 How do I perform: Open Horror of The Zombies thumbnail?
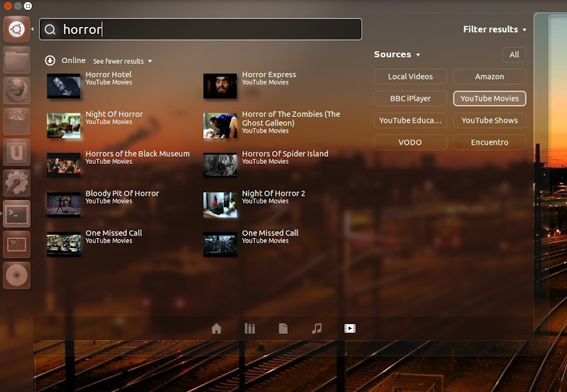[220, 125]
